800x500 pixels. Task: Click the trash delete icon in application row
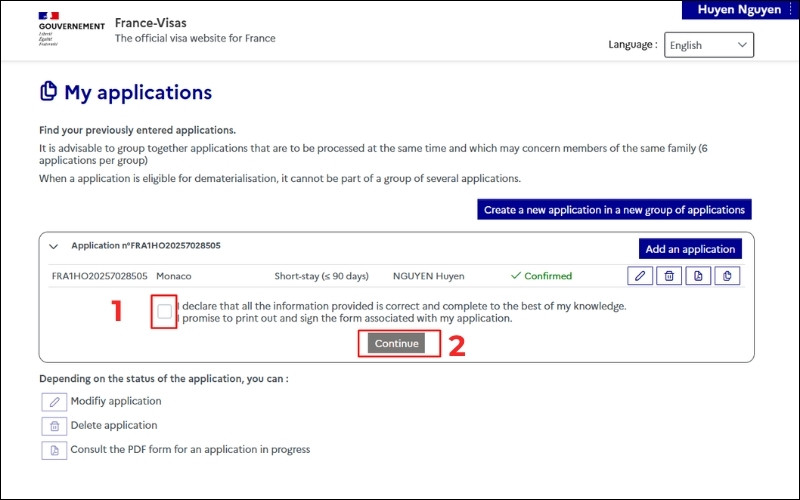[670, 276]
